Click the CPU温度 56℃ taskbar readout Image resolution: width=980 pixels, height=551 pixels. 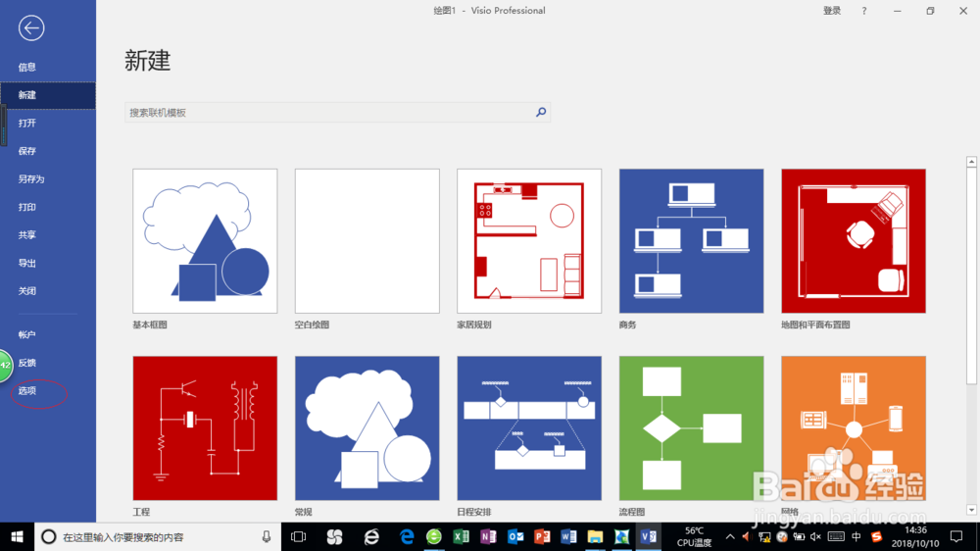[x=695, y=536]
